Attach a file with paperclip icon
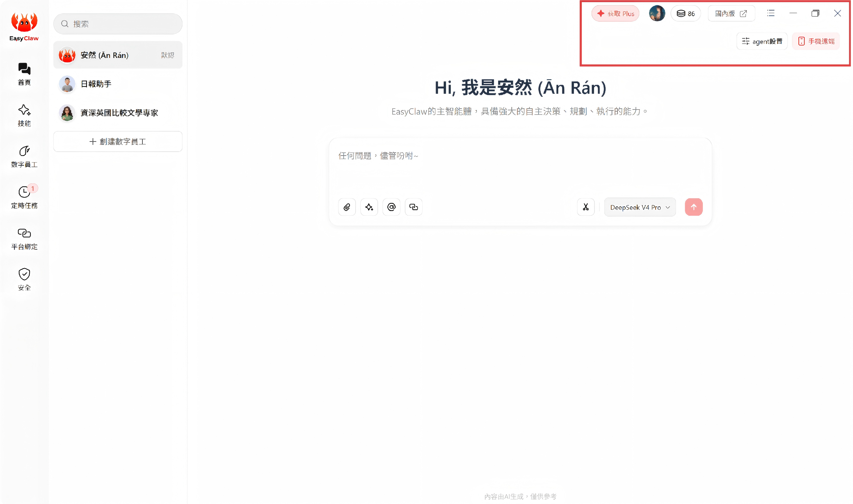Viewport: 853px width, 504px height. tap(347, 207)
